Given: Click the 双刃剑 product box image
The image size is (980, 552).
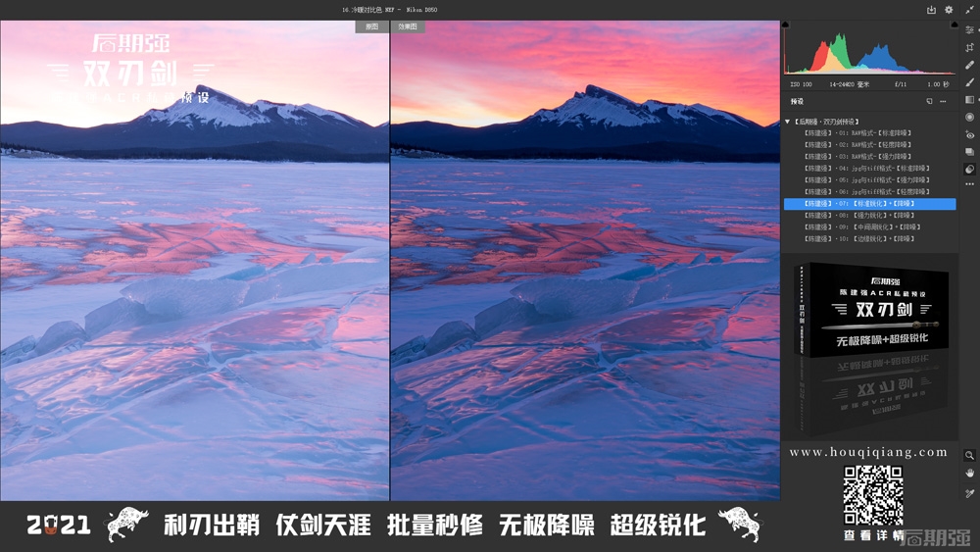Looking at the screenshot, I should (x=870, y=309).
